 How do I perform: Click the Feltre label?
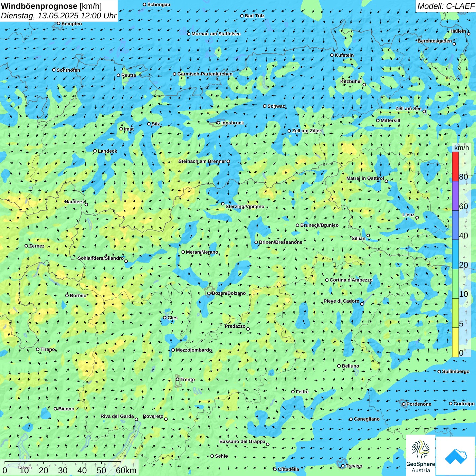click(x=302, y=392)
